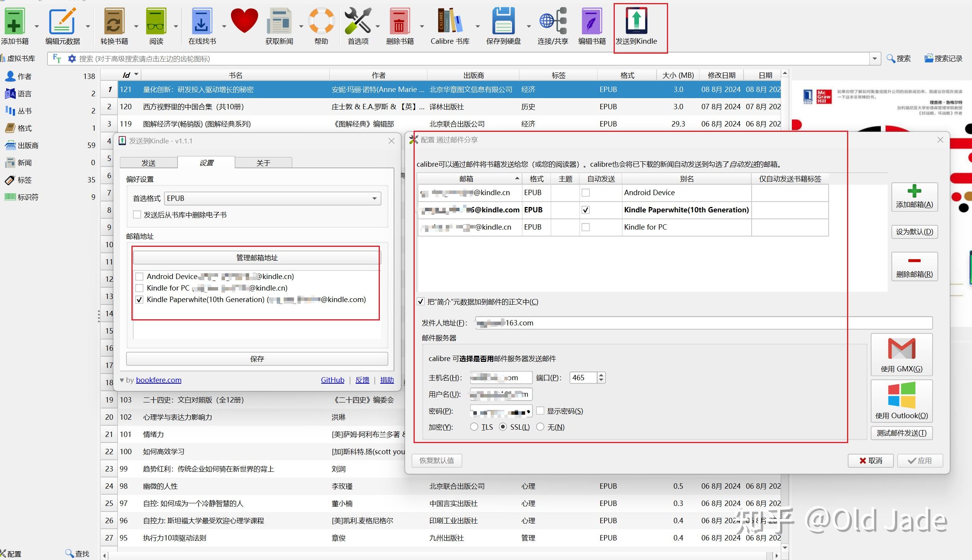972x560 pixels.
Task: Click Manage email addresses (管理邮箱地址) button
Action: (256, 258)
